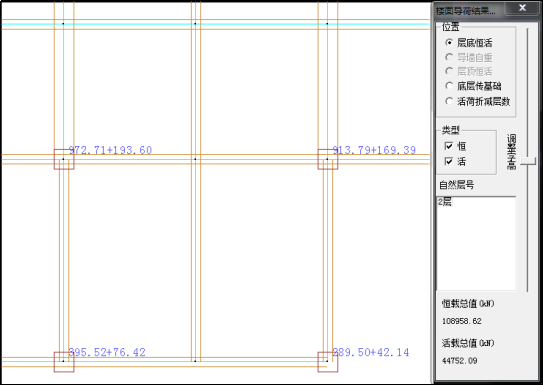Click column load label 972.71+193.60

click(110, 150)
